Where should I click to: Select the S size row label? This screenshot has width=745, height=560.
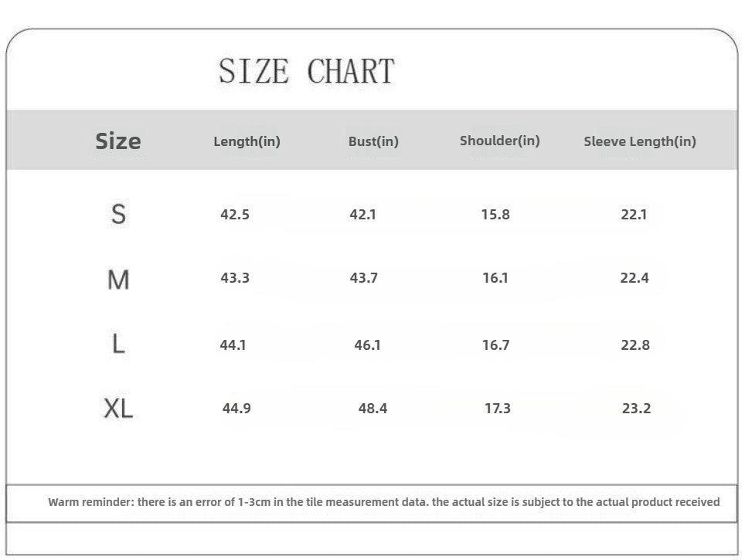click(x=118, y=214)
